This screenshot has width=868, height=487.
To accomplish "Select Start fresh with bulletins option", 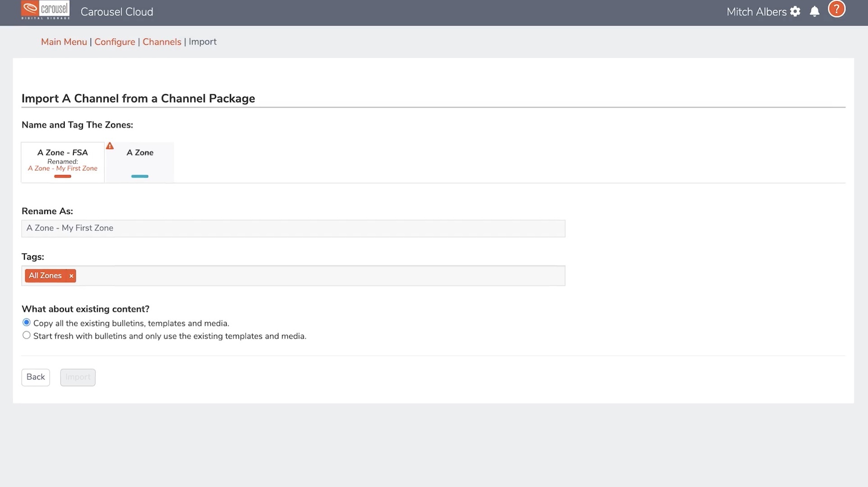I will click(x=27, y=335).
